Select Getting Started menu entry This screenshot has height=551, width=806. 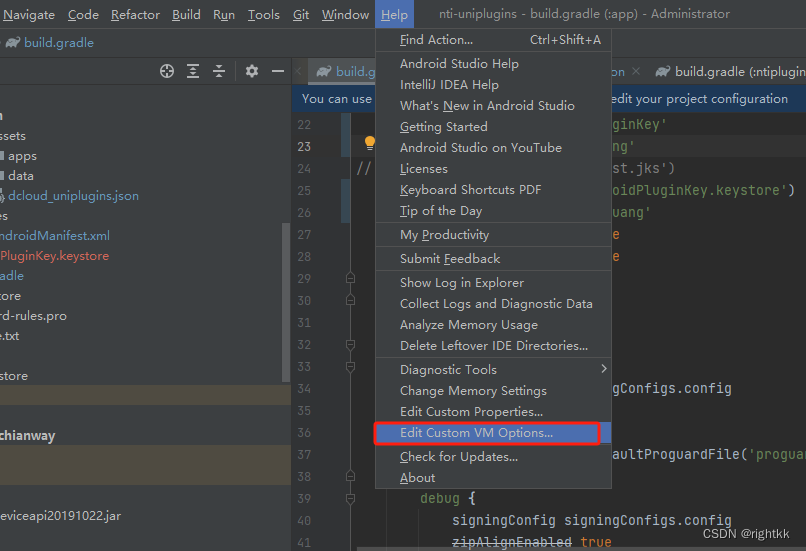[493, 127]
